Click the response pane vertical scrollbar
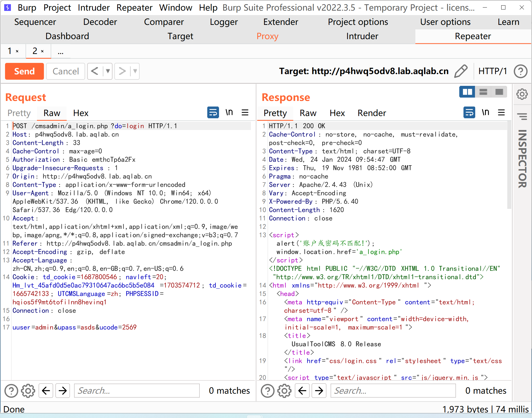 pyautogui.click(x=509, y=165)
